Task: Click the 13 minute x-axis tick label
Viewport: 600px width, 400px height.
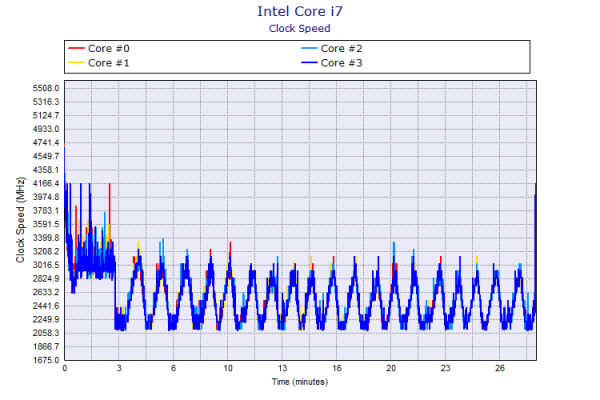Action: 282,368
